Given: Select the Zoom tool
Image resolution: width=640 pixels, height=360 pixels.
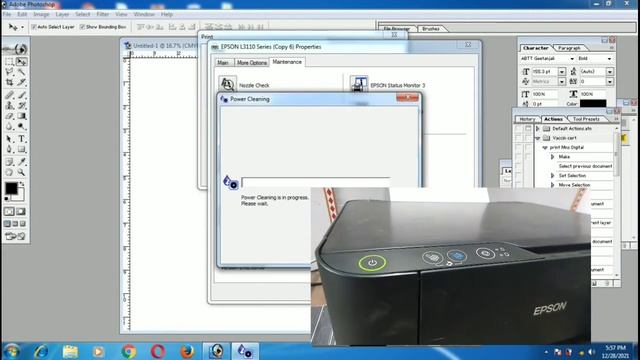Looking at the screenshot, I should 21,173.
